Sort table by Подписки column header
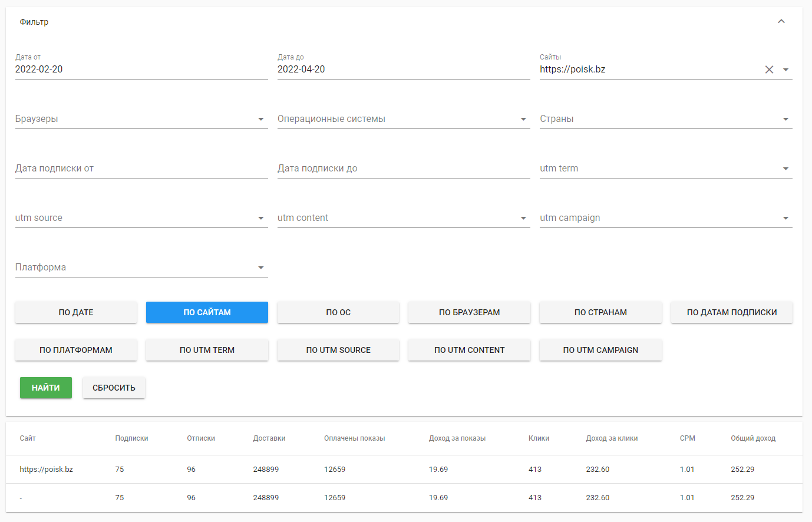This screenshot has width=812, height=522. 131,438
